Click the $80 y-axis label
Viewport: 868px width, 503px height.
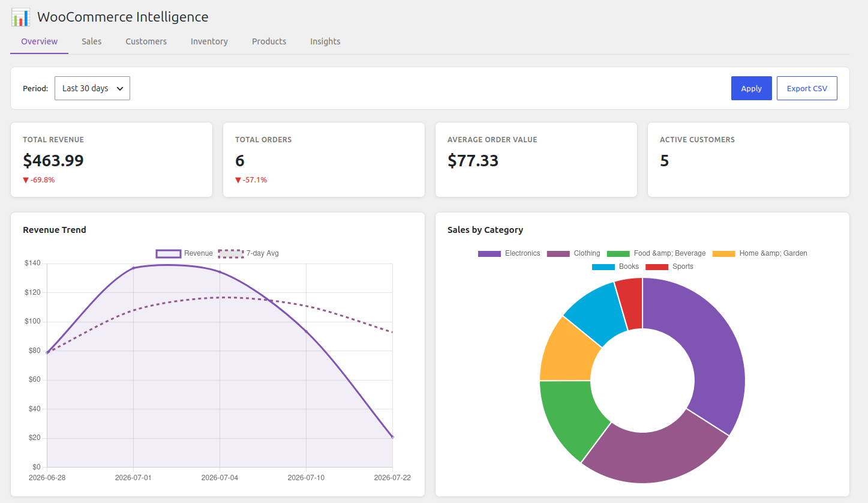tap(34, 351)
